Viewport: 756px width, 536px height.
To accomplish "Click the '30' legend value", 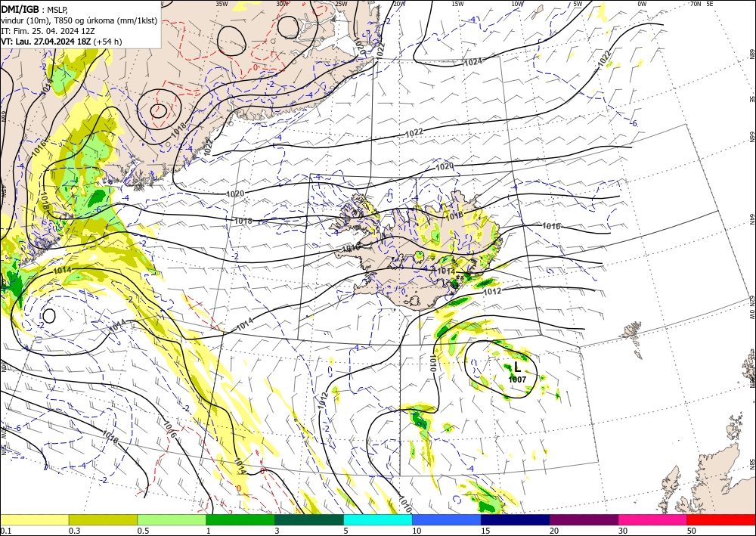I will click(623, 531).
